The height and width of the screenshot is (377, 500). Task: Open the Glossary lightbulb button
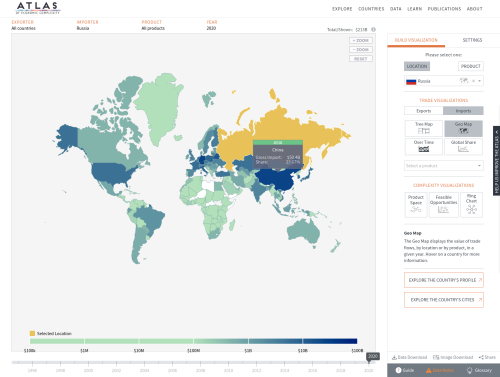(479, 370)
